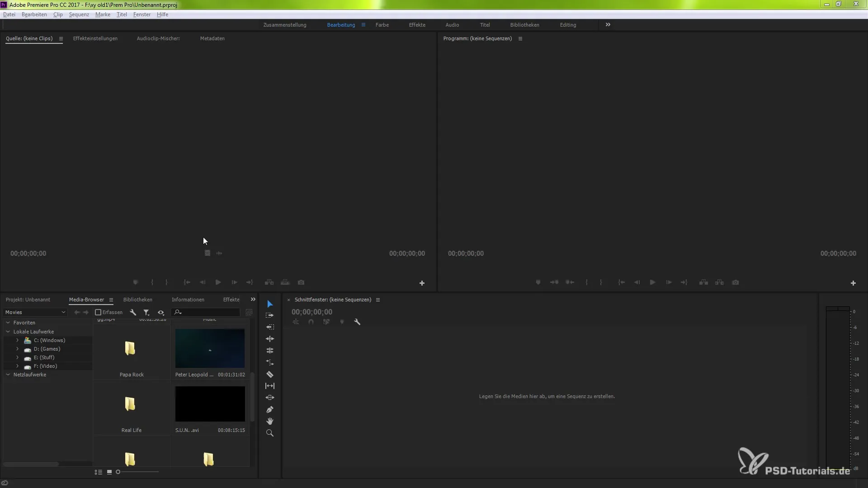Select the Zoom magnifier tool
Viewport: 868px width, 488px height.
(x=270, y=433)
